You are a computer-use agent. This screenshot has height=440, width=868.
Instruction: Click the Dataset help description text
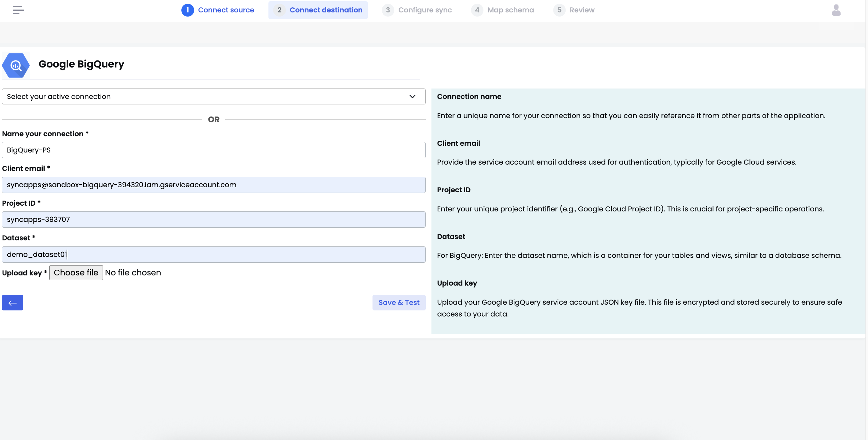click(x=639, y=256)
